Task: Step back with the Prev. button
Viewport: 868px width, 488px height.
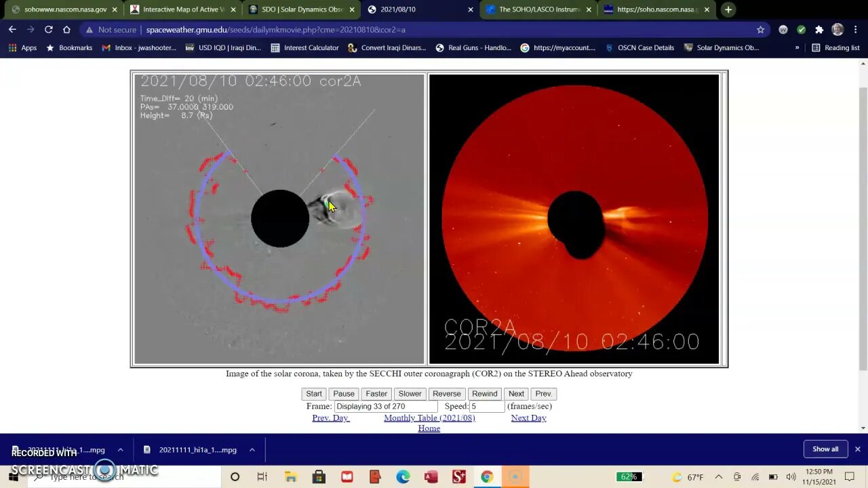Action: [x=543, y=394]
